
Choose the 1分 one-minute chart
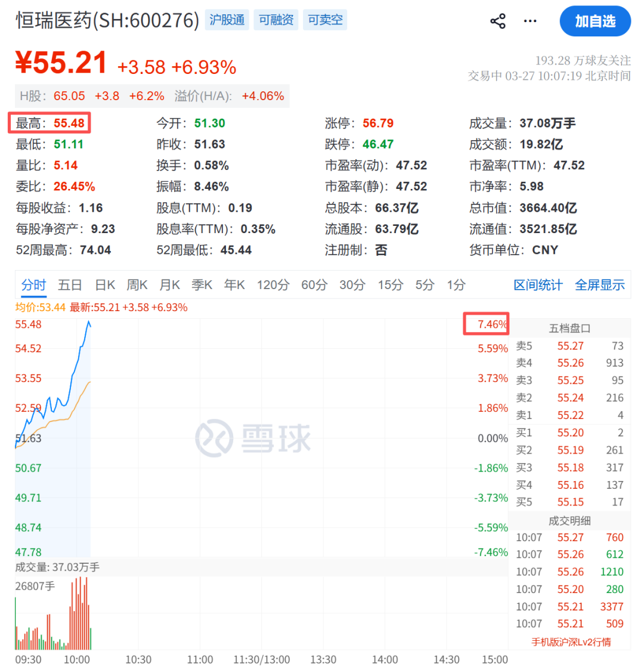(x=456, y=285)
